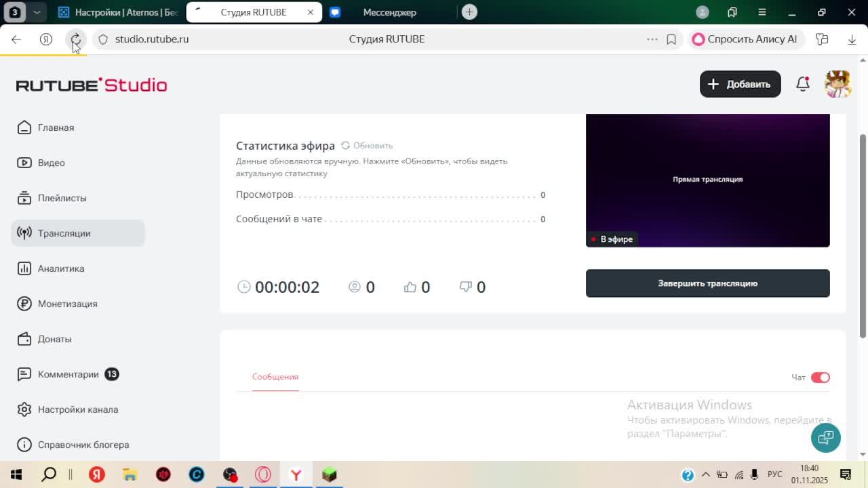Expand the tab list chevron
This screenshot has height=488, width=868.
(37, 12)
